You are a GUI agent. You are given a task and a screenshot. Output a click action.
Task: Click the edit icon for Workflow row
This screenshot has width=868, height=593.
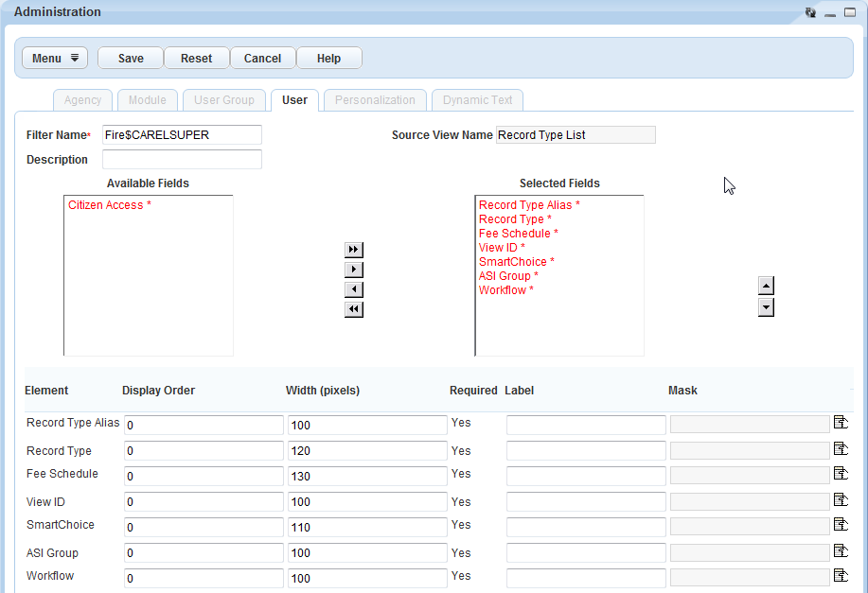pyautogui.click(x=841, y=576)
